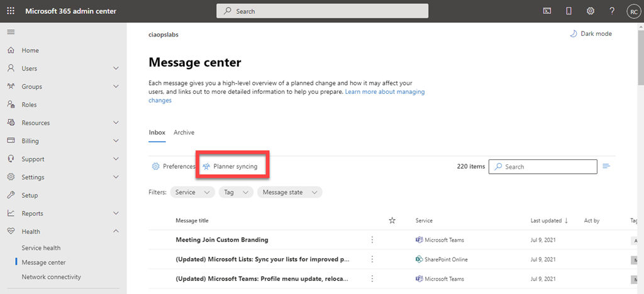Open Learn more about managing changes link
Image resolution: width=644 pixels, height=294 pixels.
[x=384, y=92]
